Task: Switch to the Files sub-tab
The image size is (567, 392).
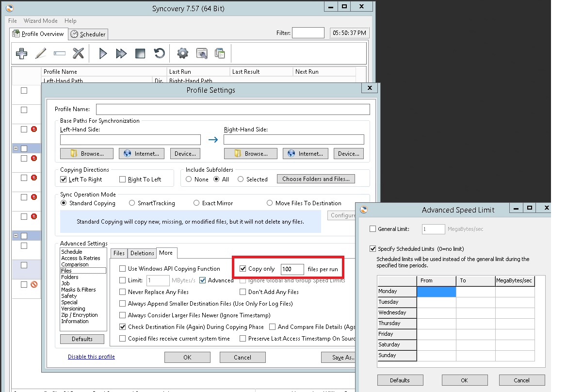Action: [119, 253]
